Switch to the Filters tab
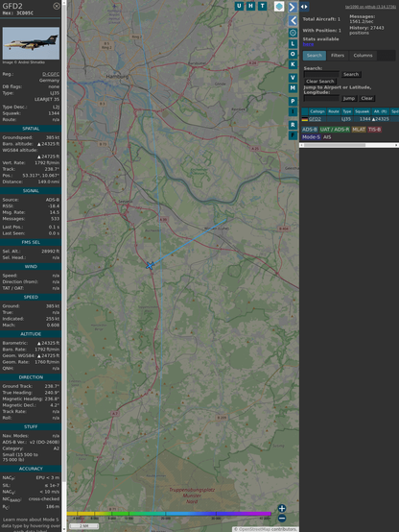The image size is (399, 532). point(338,56)
